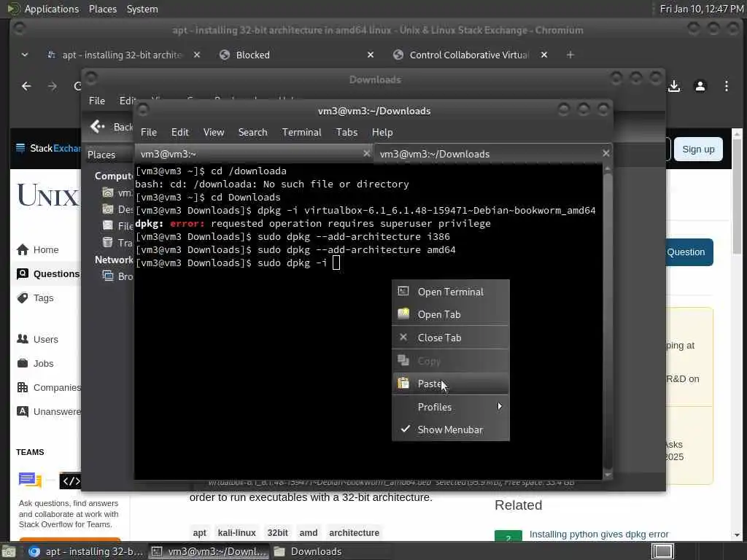This screenshot has width=747, height=560.
Task: Click the Chromium forward arrow
Action: tap(53, 86)
